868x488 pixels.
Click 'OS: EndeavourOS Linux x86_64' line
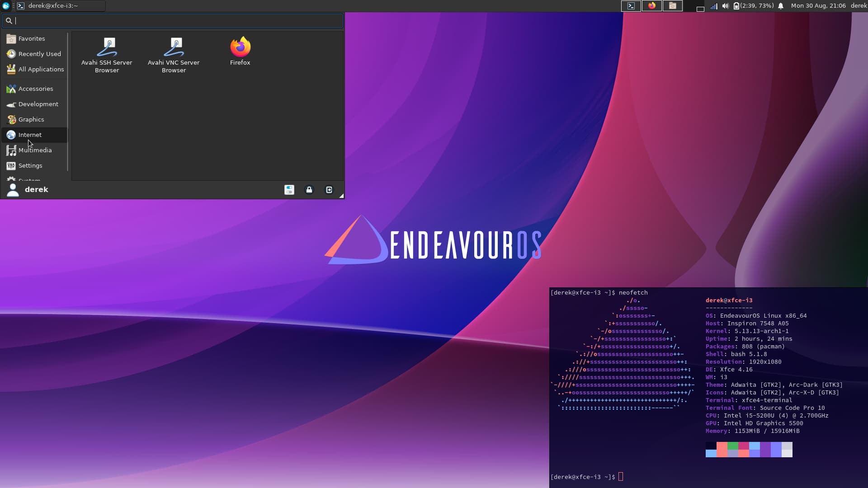[x=756, y=316]
